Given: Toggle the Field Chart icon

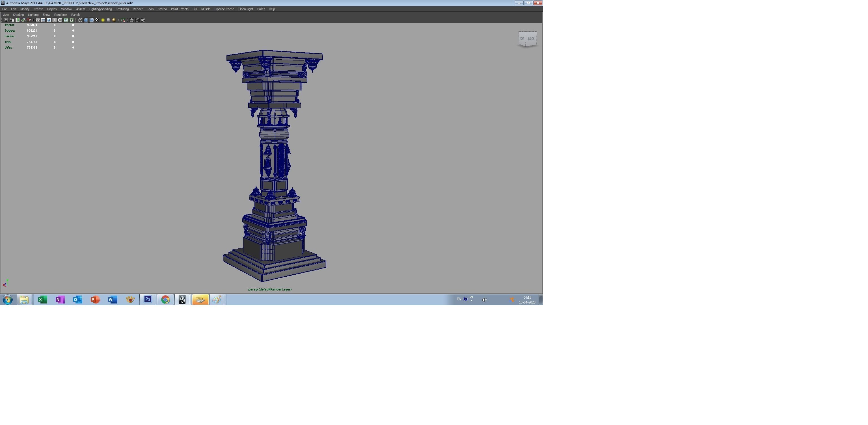Looking at the screenshot, I should click(60, 20).
